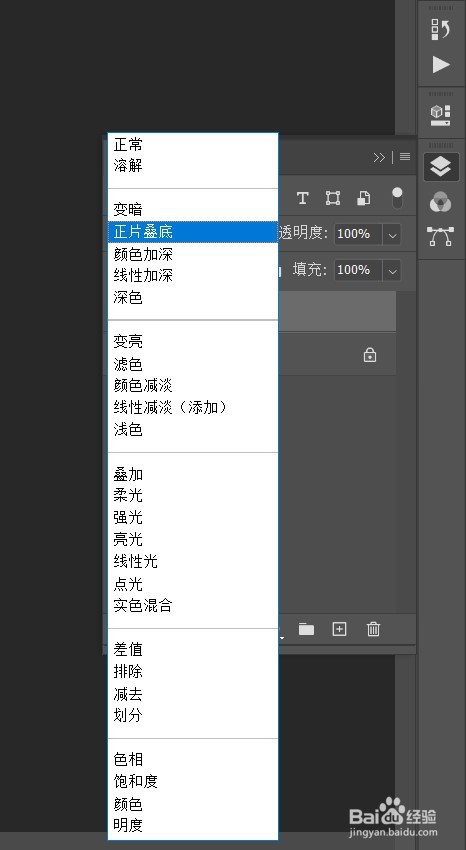Open the layers panel flyout menu
This screenshot has width=466, height=850.
(405, 157)
